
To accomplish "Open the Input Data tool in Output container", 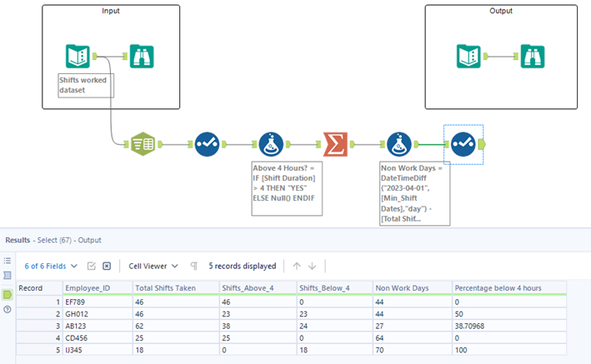I will tap(468, 57).
